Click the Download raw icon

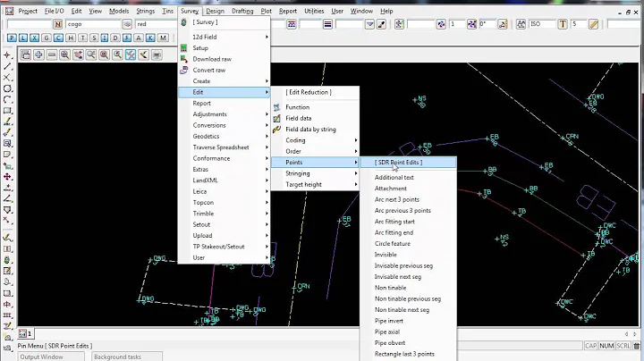pos(184,59)
